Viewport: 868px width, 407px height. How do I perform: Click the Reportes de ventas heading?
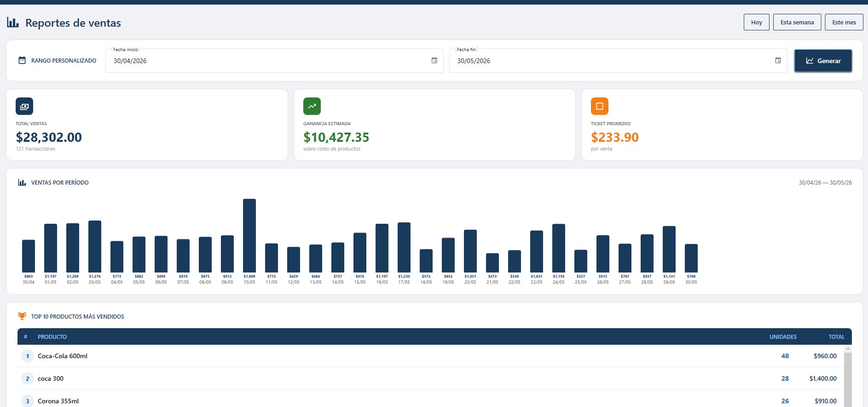click(73, 23)
